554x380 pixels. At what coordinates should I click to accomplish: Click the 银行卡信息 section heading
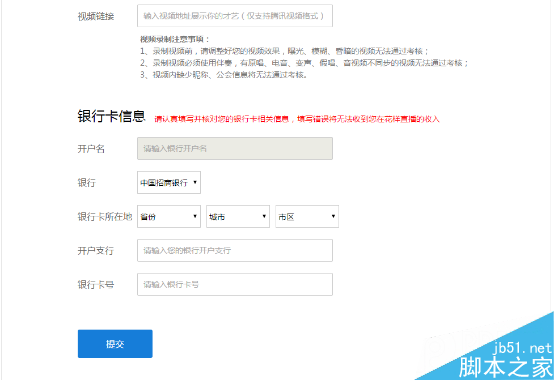[111, 116]
